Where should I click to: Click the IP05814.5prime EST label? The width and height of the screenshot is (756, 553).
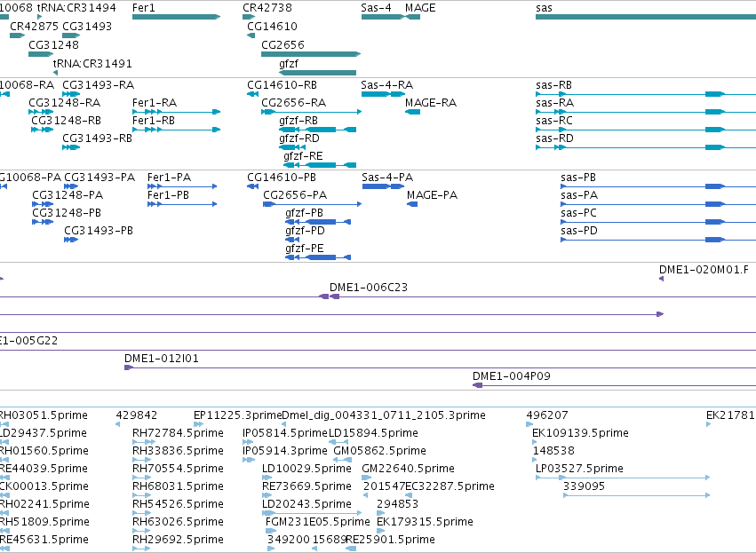click(285, 433)
